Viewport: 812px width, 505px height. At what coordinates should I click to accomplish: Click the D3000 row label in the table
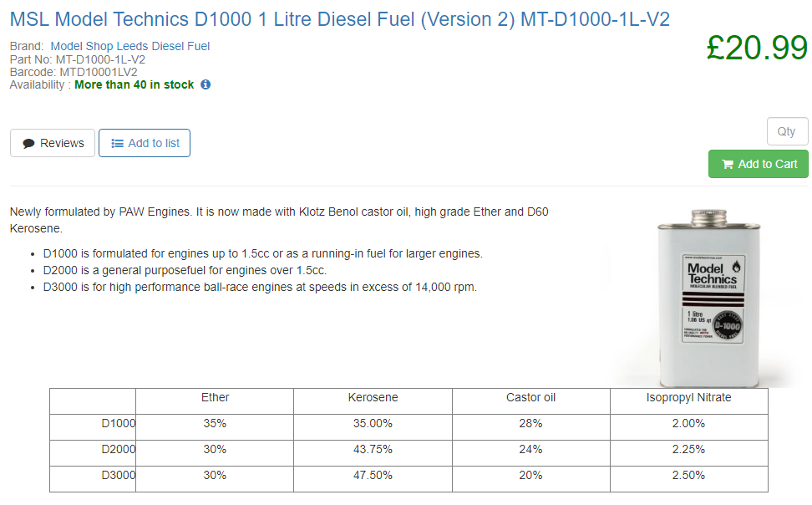pos(118,476)
